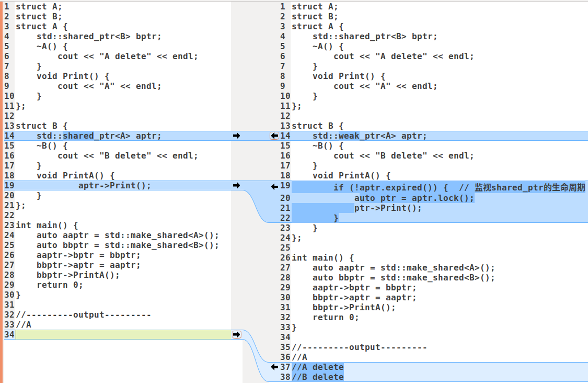The height and width of the screenshot is (383, 588).
Task: Push left empty line 34 to right
Action: pyautogui.click(x=236, y=335)
